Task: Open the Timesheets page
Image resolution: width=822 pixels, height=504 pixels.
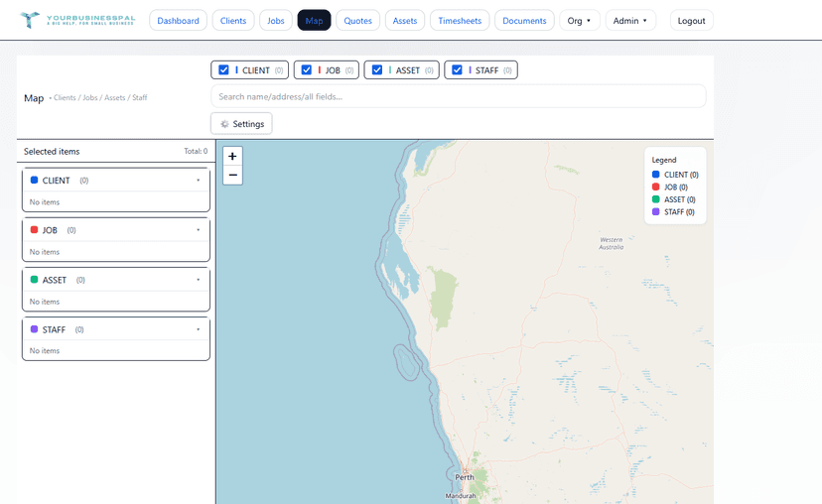Action: [x=460, y=21]
